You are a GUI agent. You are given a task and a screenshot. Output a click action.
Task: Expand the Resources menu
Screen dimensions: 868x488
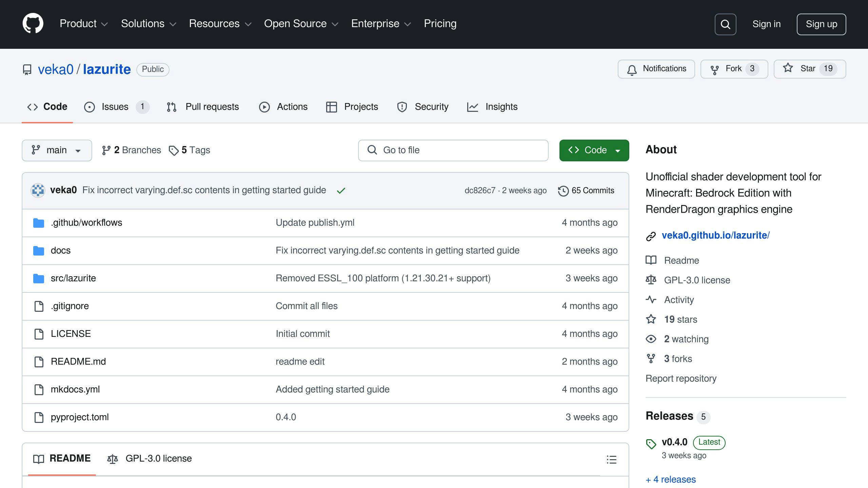pos(220,24)
